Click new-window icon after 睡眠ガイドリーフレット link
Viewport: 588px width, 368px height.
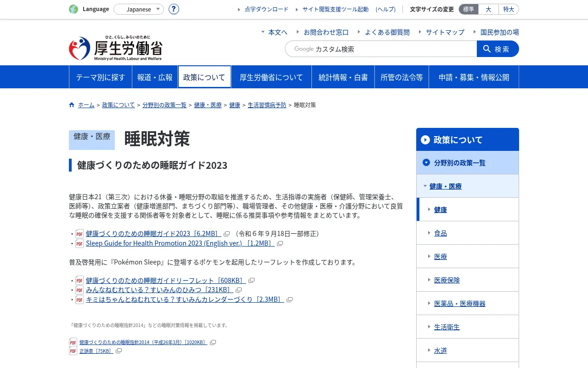point(251,281)
